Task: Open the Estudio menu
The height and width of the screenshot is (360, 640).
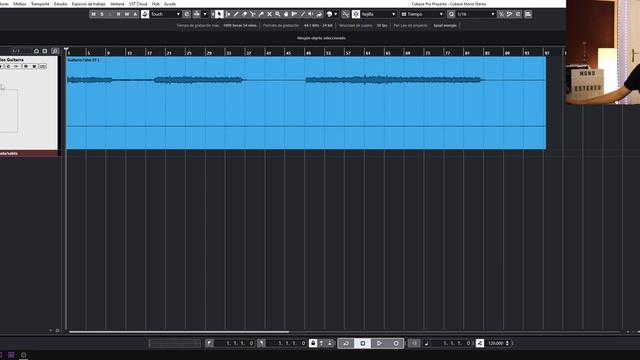Action: [x=60, y=4]
